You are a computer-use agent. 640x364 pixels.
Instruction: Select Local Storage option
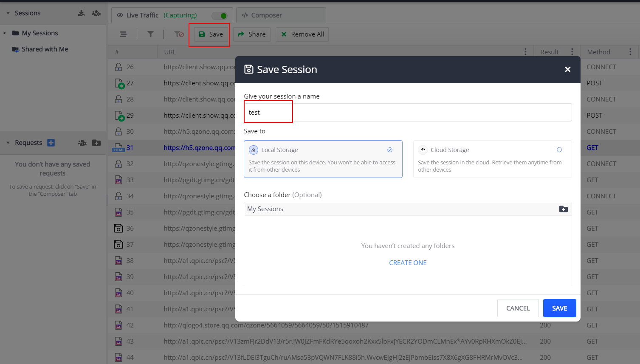point(323,159)
